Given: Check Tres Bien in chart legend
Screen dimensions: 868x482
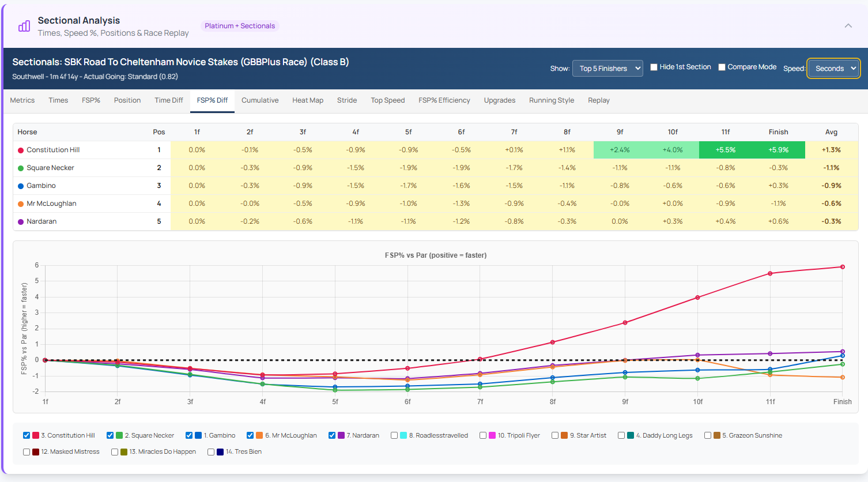Looking at the screenshot, I should tap(211, 452).
